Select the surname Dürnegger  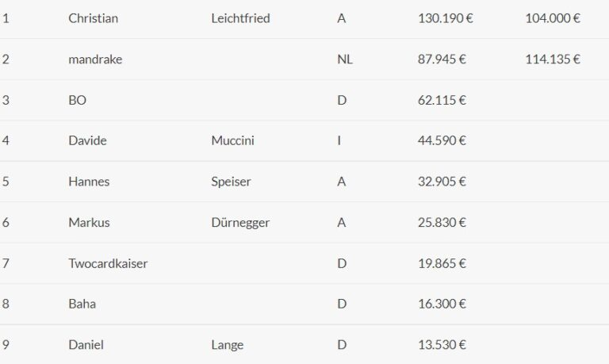240,223
